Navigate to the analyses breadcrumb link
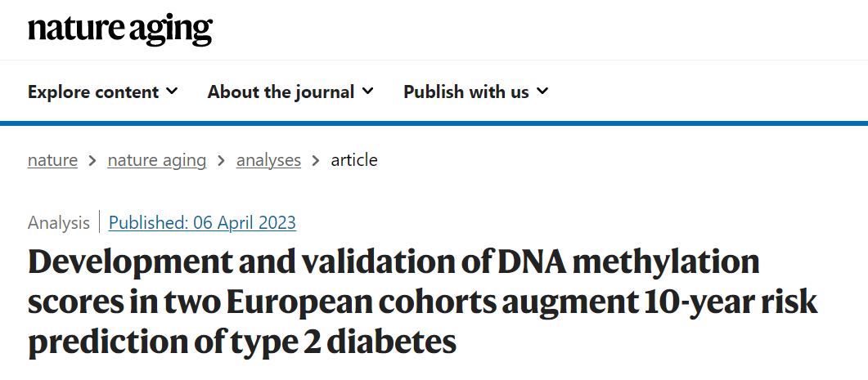 pos(268,160)
